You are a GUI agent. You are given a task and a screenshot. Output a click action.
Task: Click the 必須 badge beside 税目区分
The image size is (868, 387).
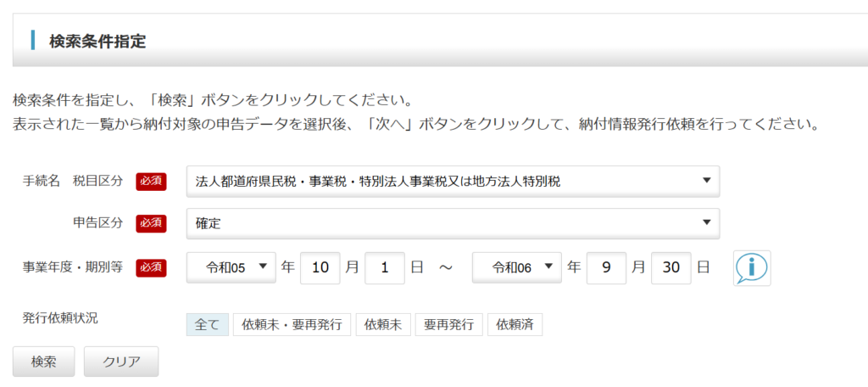pos(151,181)
